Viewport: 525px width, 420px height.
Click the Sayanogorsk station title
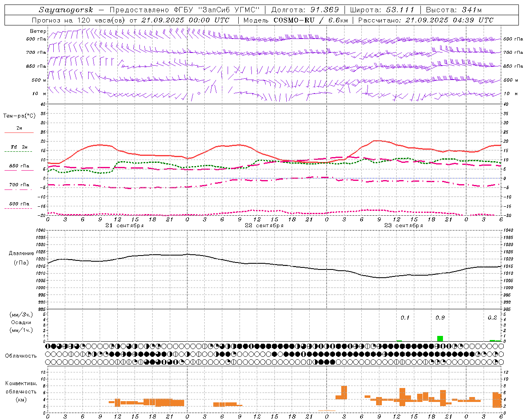click(x=66, y=10)
